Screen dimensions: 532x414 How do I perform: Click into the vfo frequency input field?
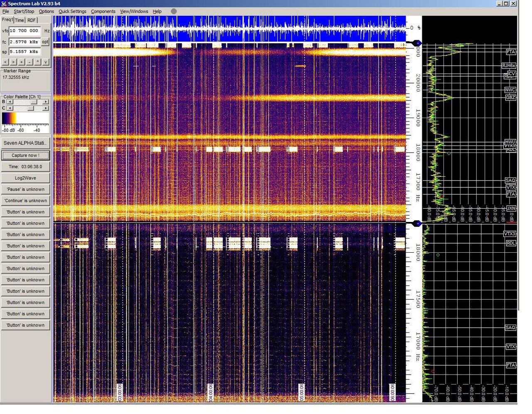pyautogui.click(x=25, y=31)
